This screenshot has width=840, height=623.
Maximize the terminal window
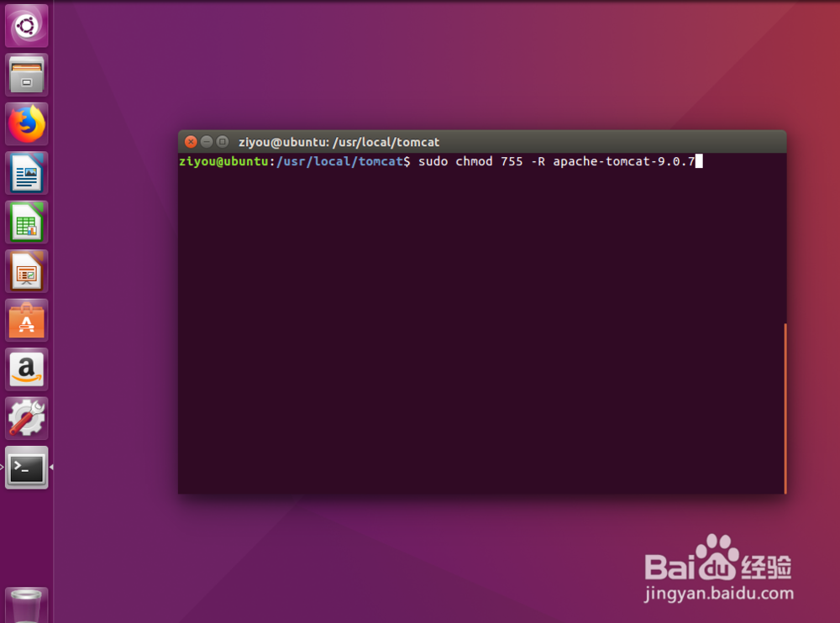(x=221, y=141)
